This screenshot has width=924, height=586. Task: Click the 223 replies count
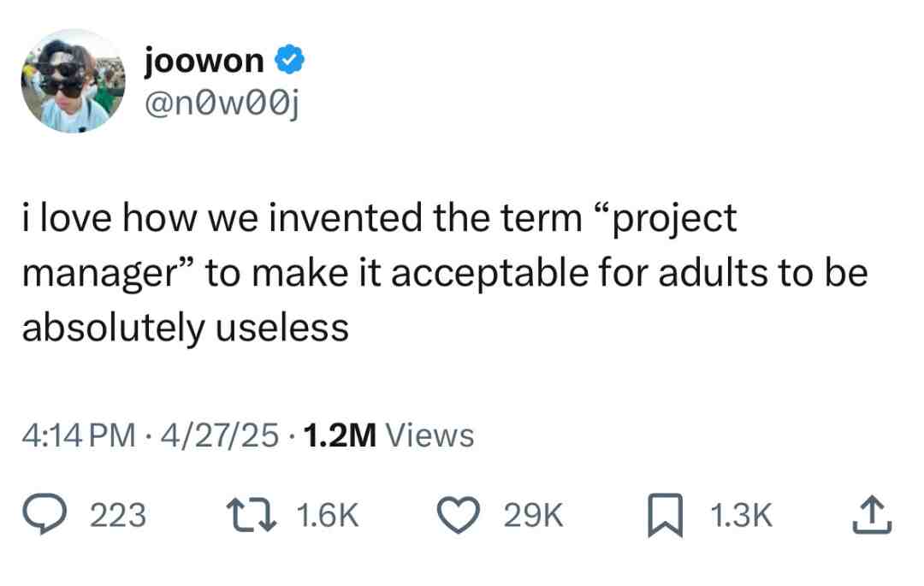(118, 515)
